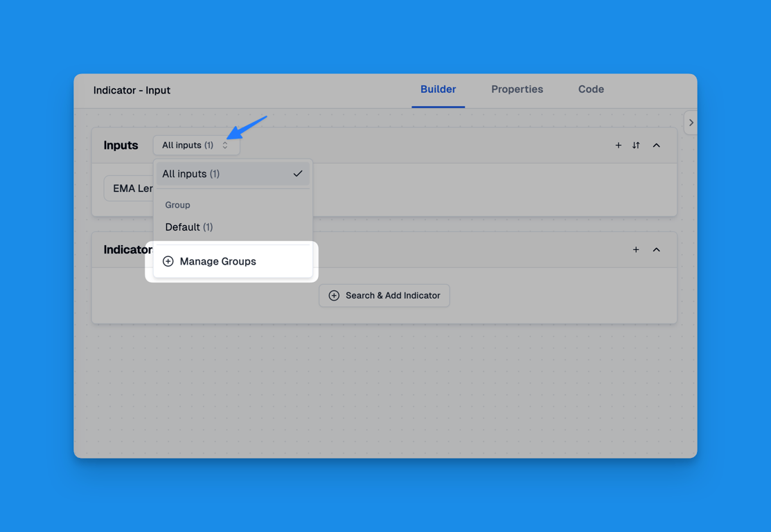Click the Indicators section heading
771x532 pixels.
[x=127, y=249]
